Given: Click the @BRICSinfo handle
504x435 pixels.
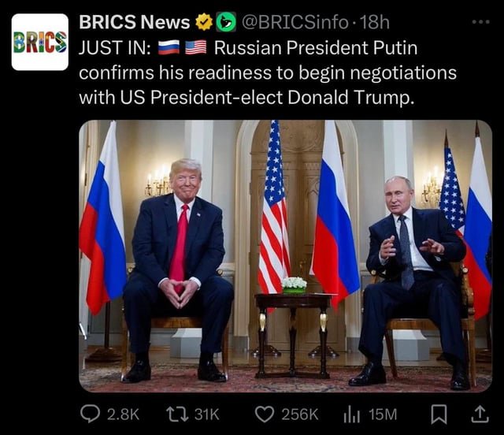Looking at the screenshot, I should [x=295, y=22].
